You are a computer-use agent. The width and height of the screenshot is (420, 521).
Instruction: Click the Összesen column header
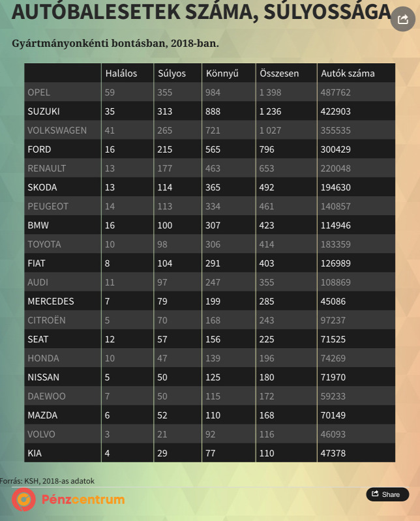coord(279,73)
